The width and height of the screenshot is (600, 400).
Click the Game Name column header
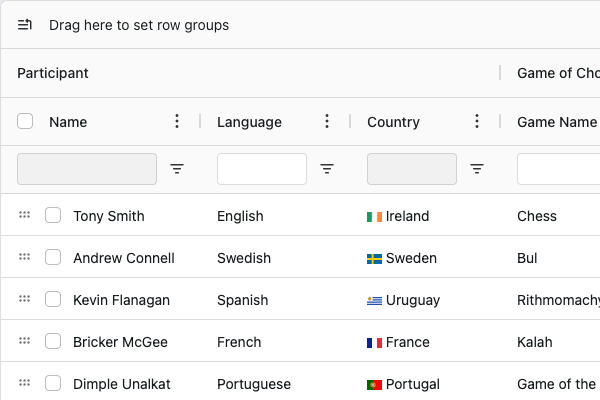[x=556, y=122]
